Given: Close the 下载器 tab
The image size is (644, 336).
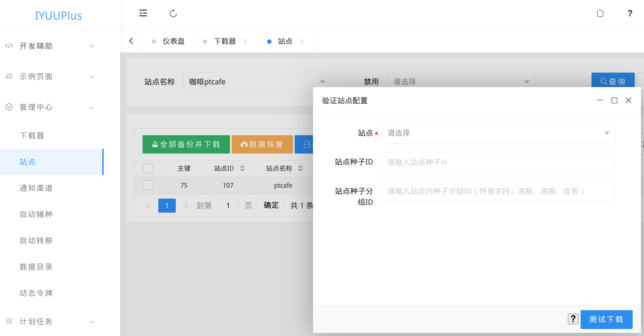Looking at the screenshot, I should tap(245, 41).
